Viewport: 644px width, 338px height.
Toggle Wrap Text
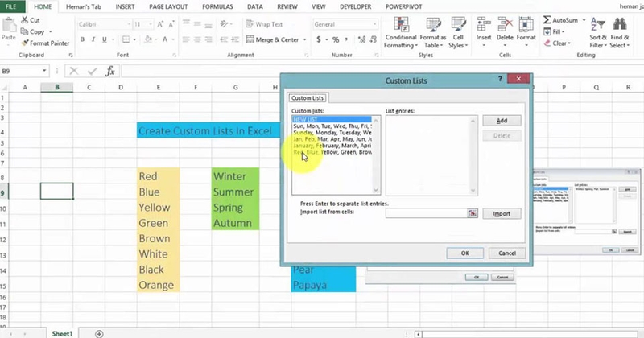(264, 24)
